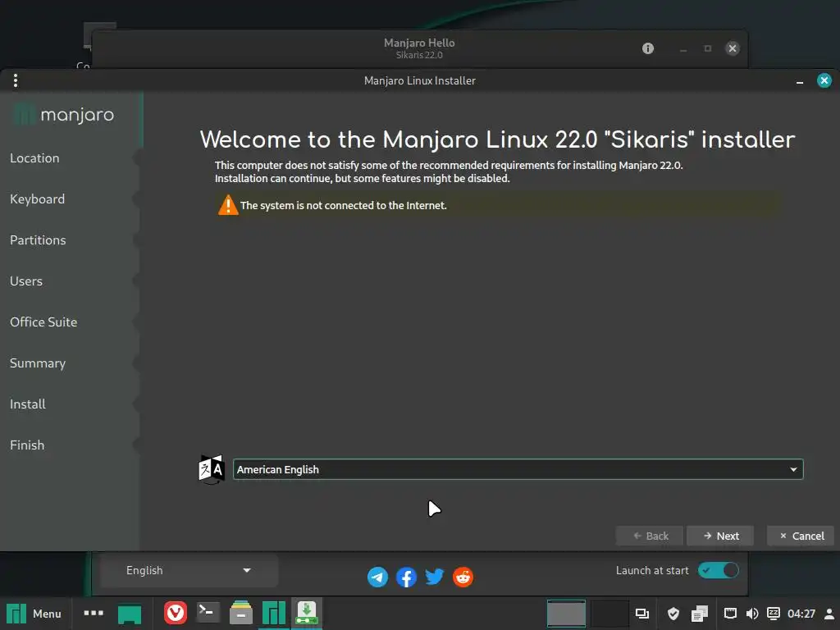Select the Partitions step in sidebar

pos(38,240)
